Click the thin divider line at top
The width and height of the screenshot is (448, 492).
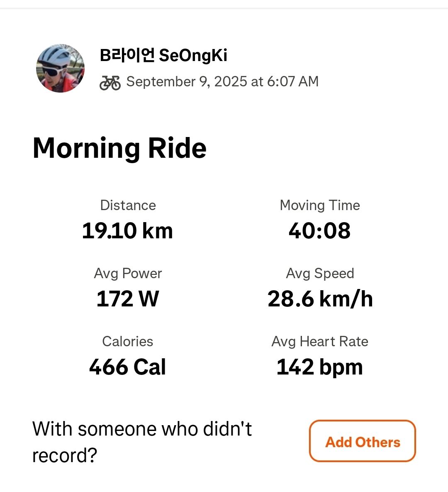tap(224, 8)
